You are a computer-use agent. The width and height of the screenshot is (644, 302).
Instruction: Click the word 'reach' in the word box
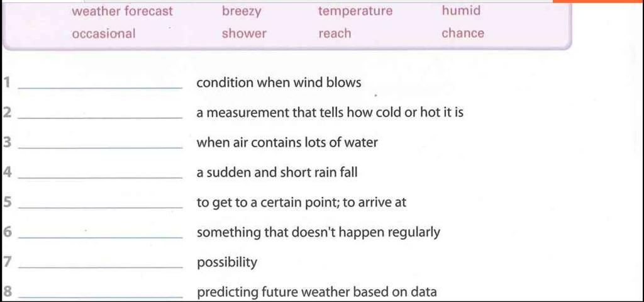click(x=335, y=34)
